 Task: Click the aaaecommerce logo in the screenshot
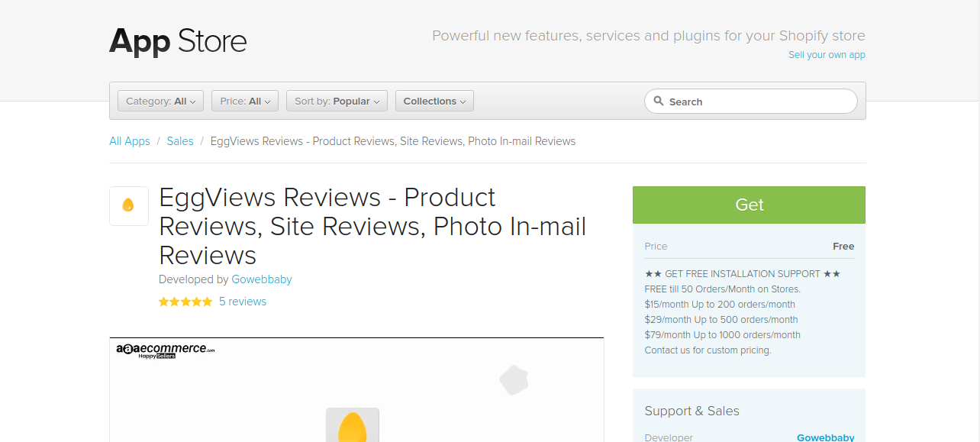(x=166, y=350)
